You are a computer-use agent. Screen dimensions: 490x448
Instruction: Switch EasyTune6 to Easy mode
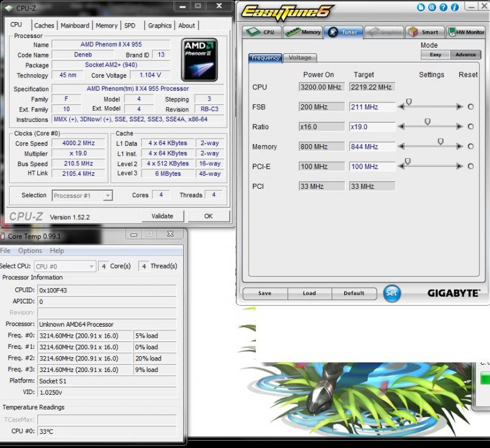435,55
